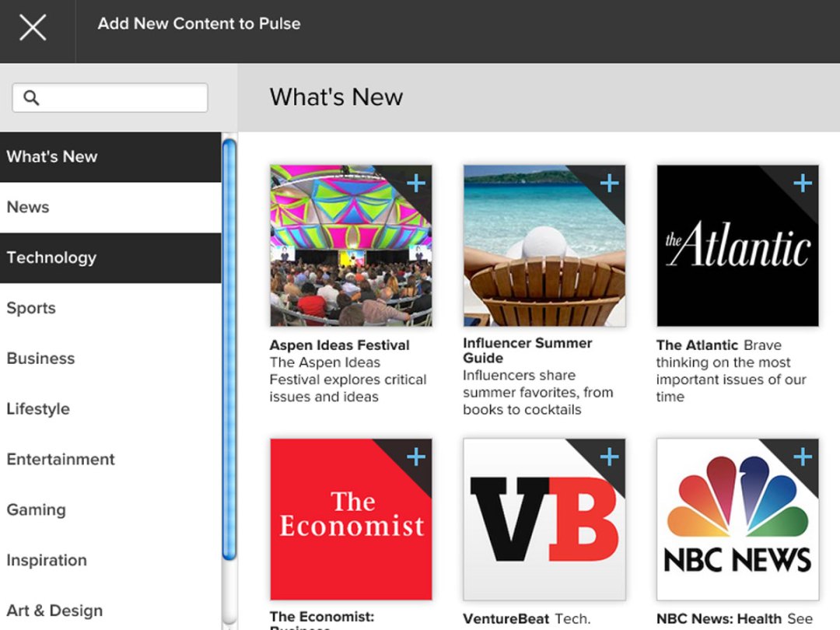This screenshot has width=840, height=630.
Task: Open the NBC News peacock thumbnail
Action: click(737, 520)
